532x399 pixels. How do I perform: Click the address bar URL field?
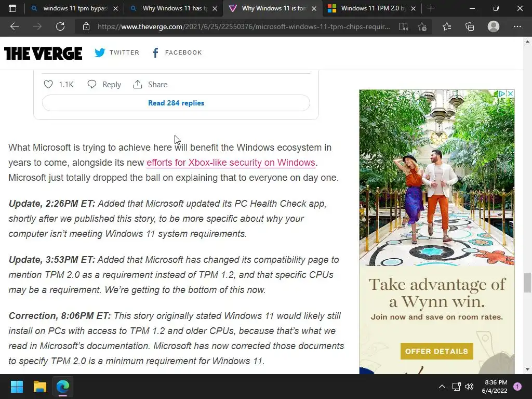(244, 26)
